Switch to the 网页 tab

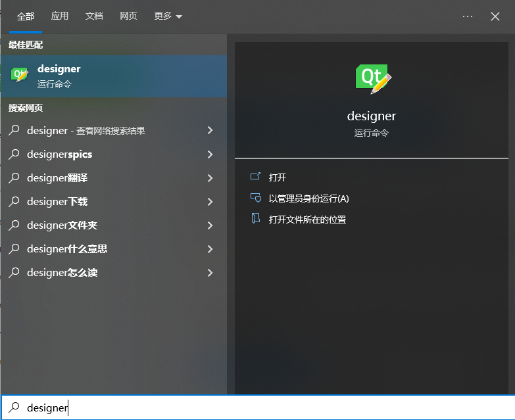(128, 16)
